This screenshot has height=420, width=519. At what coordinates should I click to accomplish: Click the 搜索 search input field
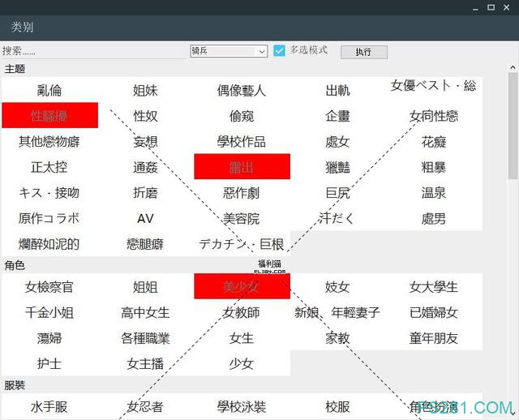coord(93,51)
